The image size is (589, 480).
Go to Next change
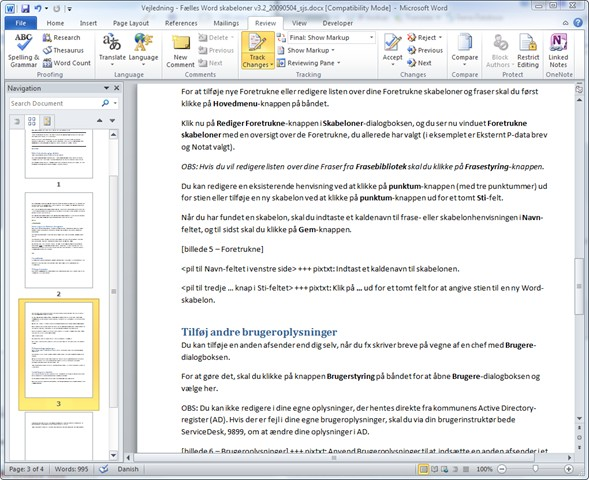pos(420,63)
